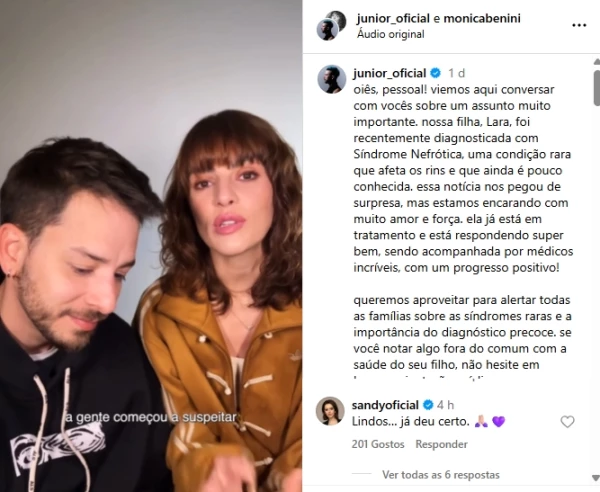This screenshot has width=600, height=492.
Task: Expand Ver todas as 6 respostas
Action: (x=441, y=475)
